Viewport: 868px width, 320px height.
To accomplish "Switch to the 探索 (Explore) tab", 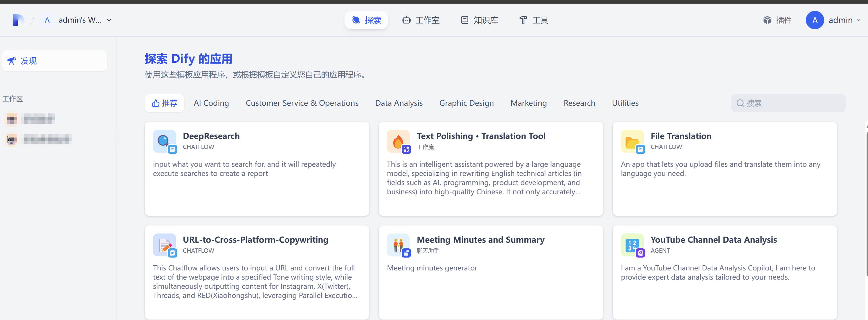I will click(x=366, y=20).
